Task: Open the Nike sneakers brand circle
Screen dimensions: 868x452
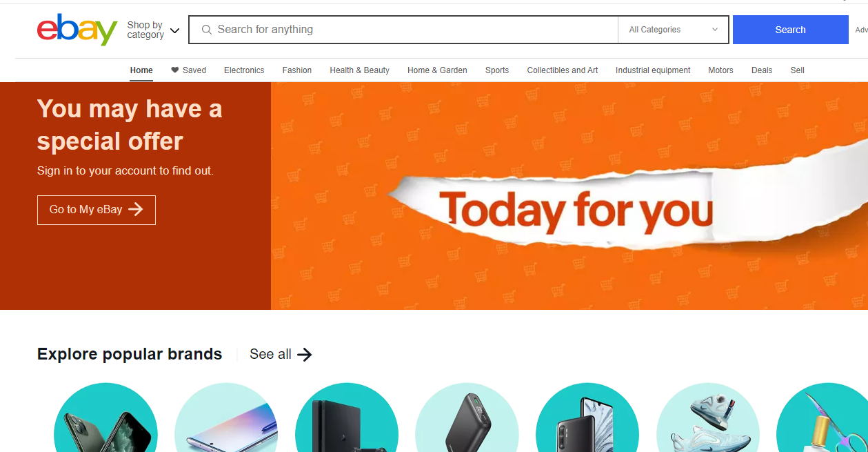Action: pyautogui.click(x=708, y=417)
